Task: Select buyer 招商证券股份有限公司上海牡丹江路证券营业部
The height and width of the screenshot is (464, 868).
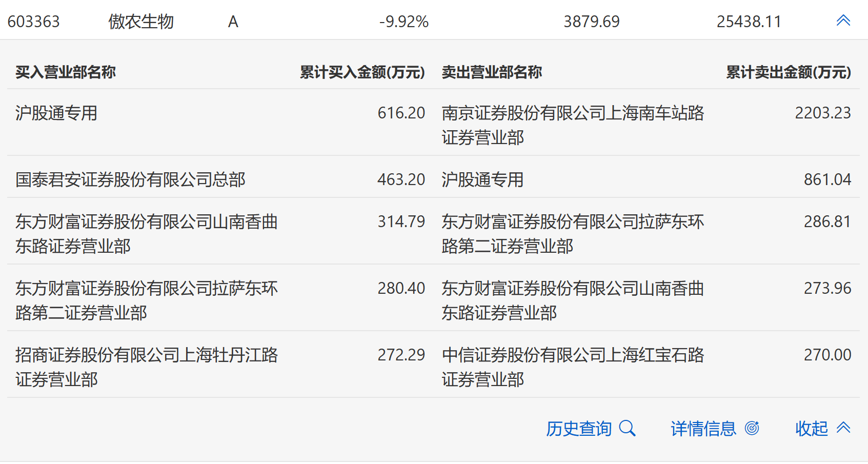Action: coord(147,367)
